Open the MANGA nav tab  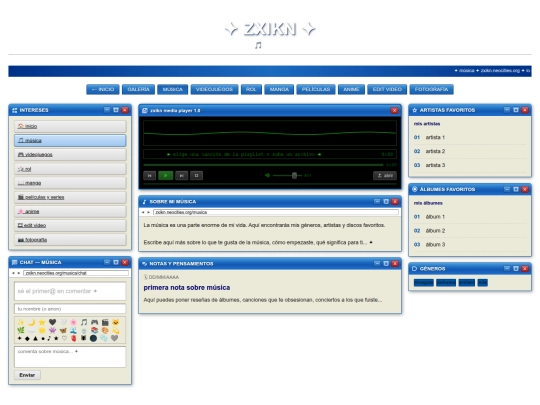click(x=279, y=90)
